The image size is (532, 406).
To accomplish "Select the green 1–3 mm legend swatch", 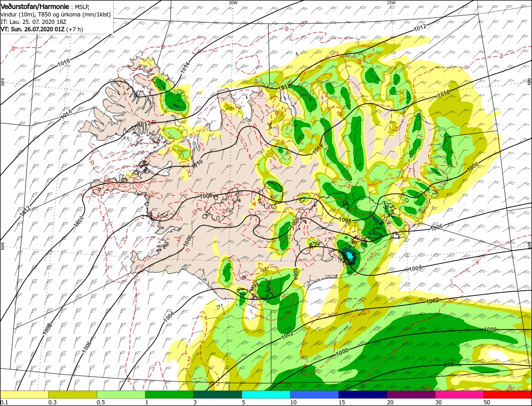I will [169, 394].
